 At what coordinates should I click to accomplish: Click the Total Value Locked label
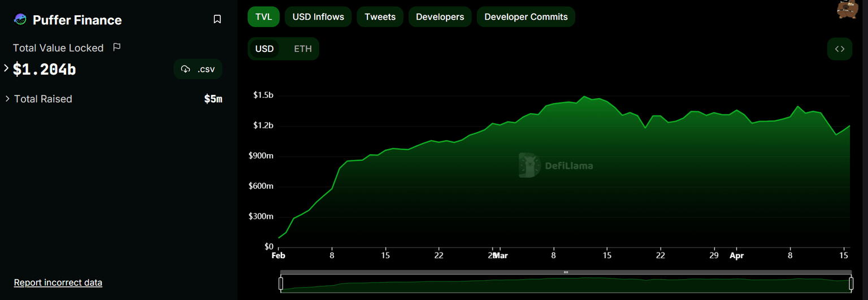point(58,48)
